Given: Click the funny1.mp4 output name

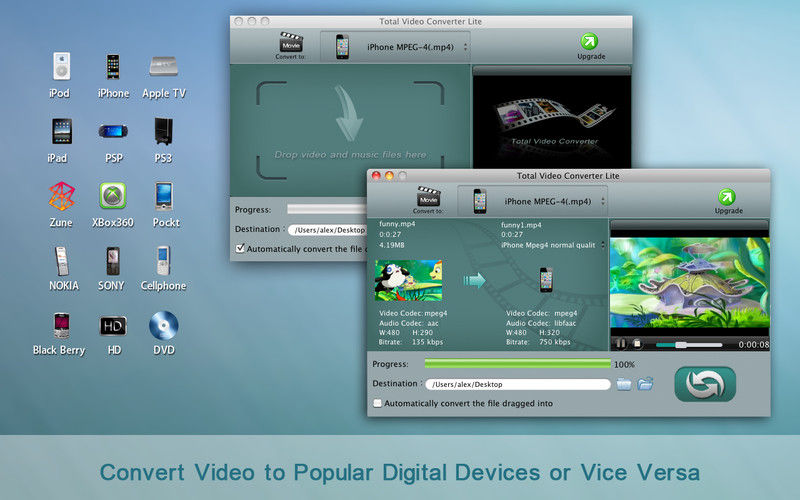Looking at the screenshot, I should pos(521,224).
